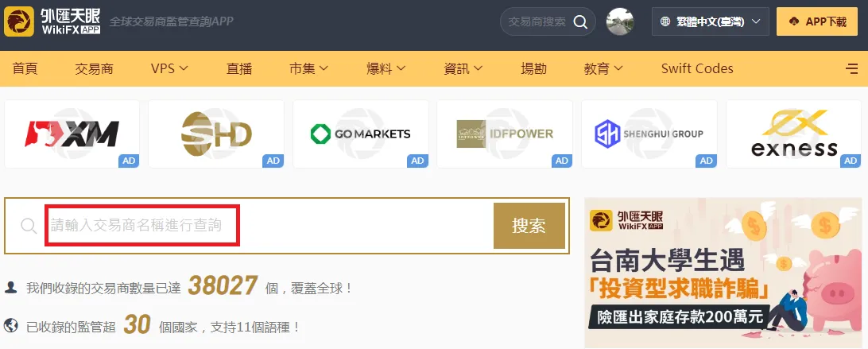Click the AD badge on XM card
The width and height of the screenshot is (868, 349).
[129, 161]
